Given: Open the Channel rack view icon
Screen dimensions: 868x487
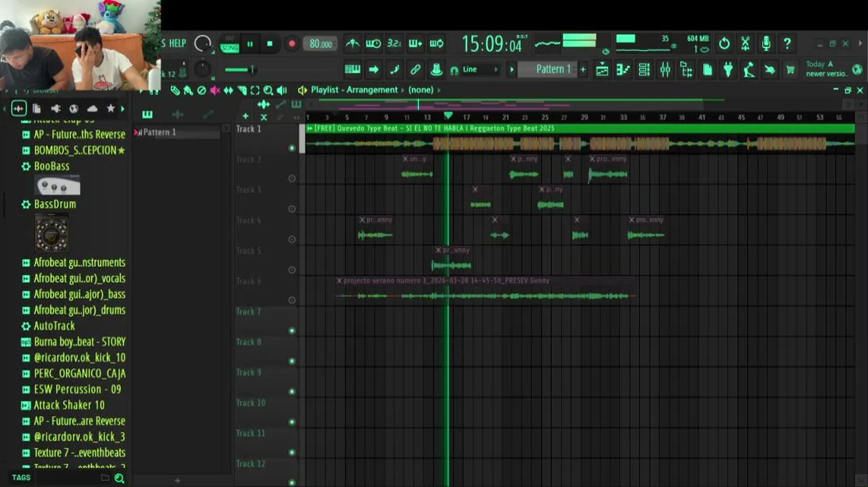Looking at the screenshot, I should (x=644, y=70).
